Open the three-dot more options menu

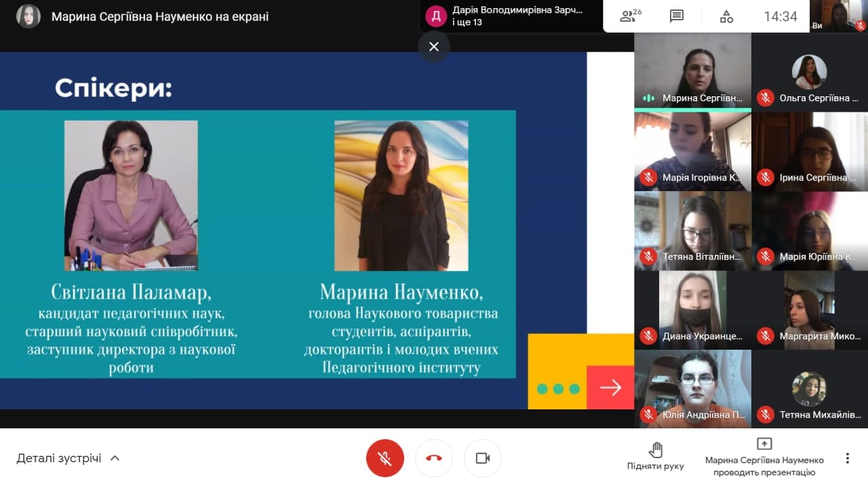(847, 458)
